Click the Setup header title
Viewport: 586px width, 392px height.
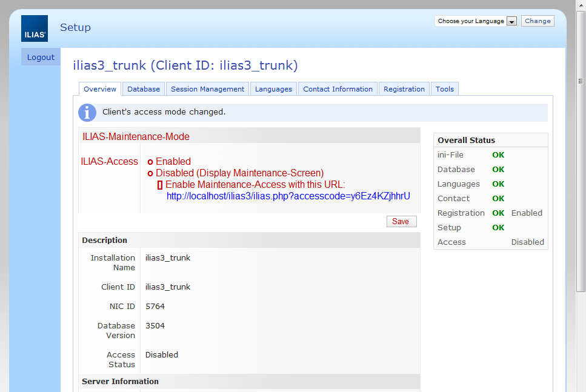coord(75,27)
